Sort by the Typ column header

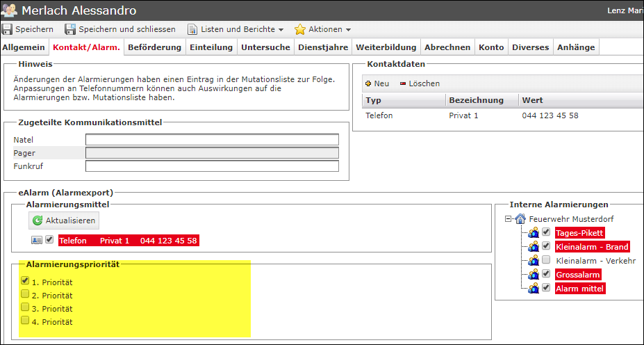coord(404,100)
